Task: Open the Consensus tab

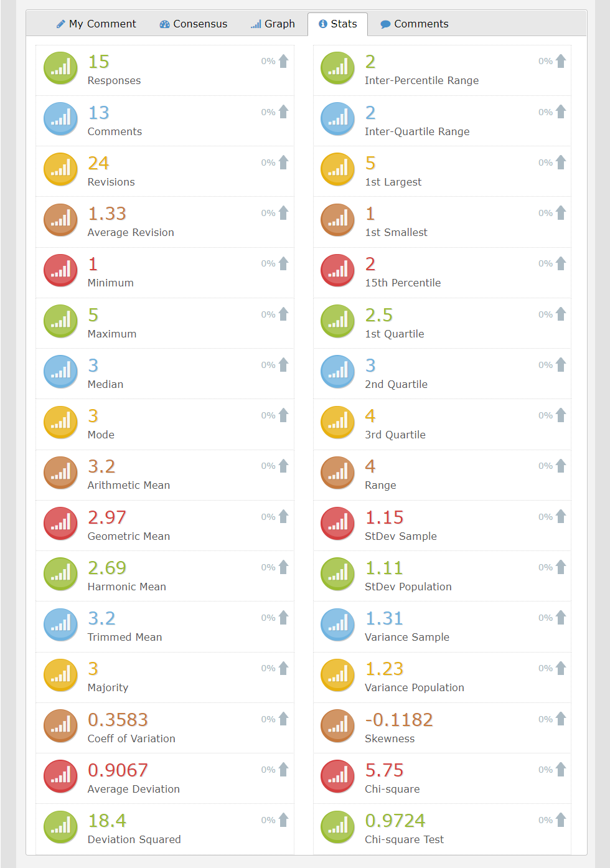Action: pyautogui.click(x=194, y=24)
